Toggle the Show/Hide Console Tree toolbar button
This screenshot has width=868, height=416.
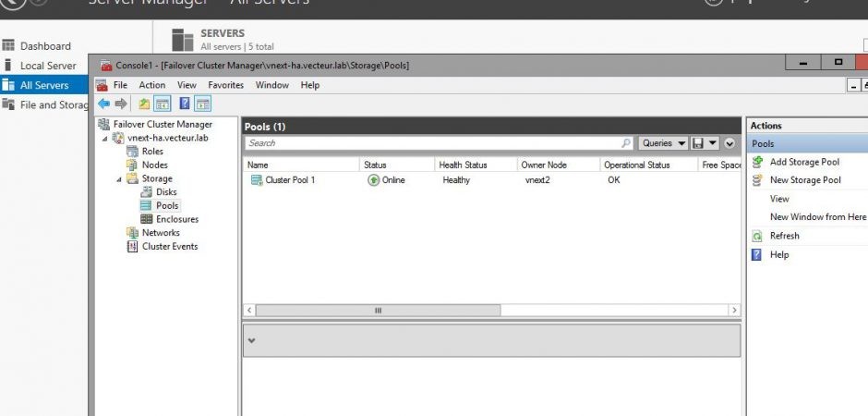point(162,104)
